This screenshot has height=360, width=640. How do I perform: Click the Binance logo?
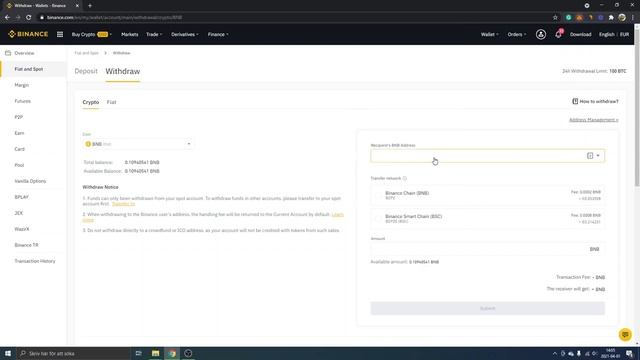pyautogui.click(x=28, y=34)
